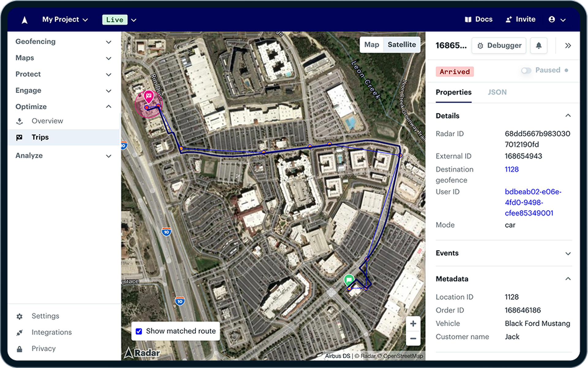The width and height of the screenshot is (588, 368).
Task: Open Settings via the gear icon
Action: tap(20, 316)
